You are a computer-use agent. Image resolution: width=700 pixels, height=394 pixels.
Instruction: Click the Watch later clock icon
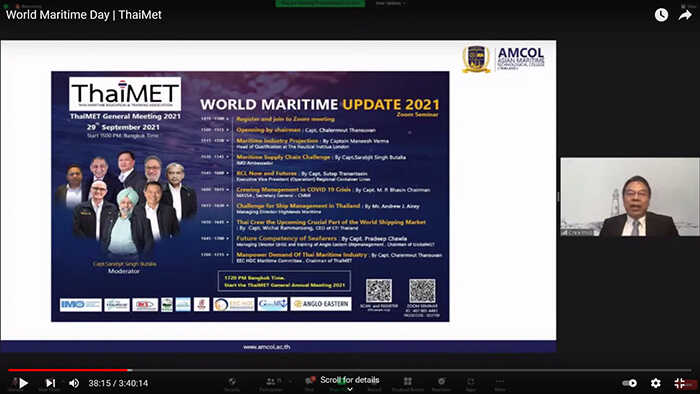click(x=661, y=15)
